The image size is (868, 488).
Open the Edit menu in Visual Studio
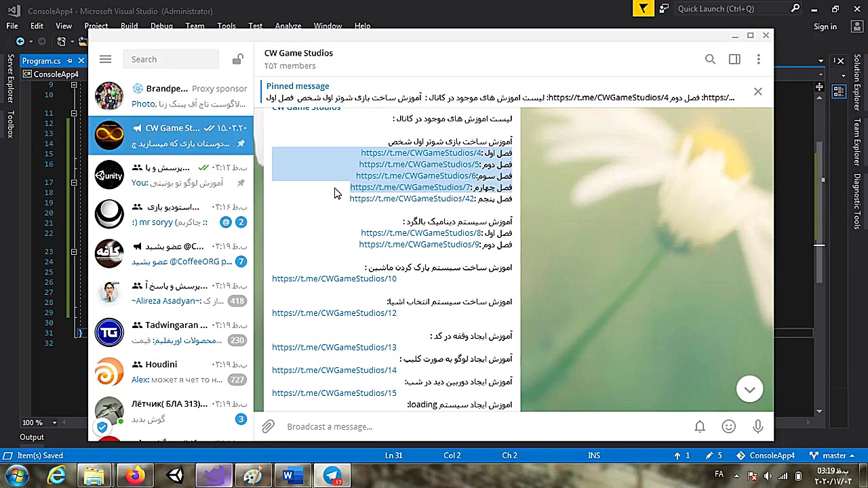37,26
